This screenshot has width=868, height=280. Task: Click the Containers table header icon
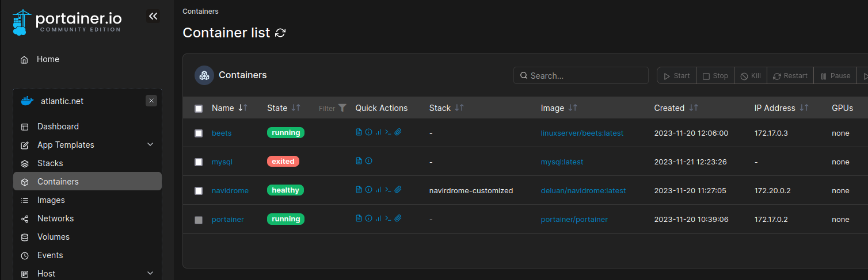[x=204, y=75]
